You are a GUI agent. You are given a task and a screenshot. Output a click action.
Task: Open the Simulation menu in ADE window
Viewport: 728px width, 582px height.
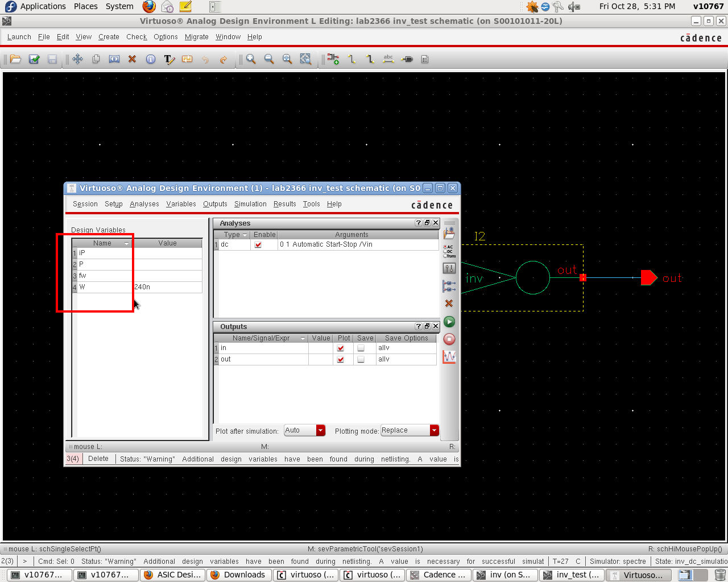click(x=250, y=204)
